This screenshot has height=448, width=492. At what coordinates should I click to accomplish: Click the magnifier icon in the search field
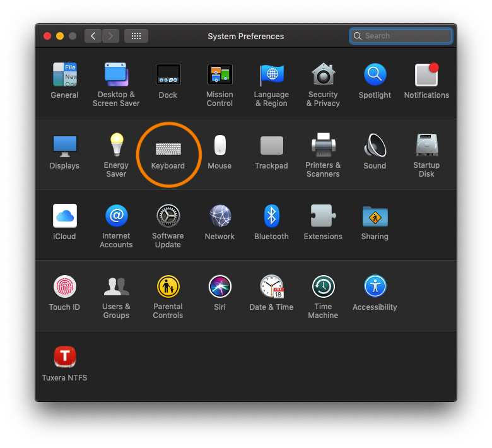pyautogui.click(x=358, y=36)
